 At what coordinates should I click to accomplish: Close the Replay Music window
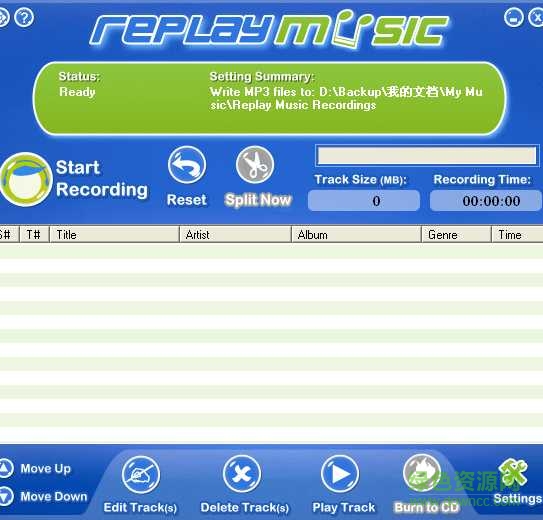coord(536,17)
